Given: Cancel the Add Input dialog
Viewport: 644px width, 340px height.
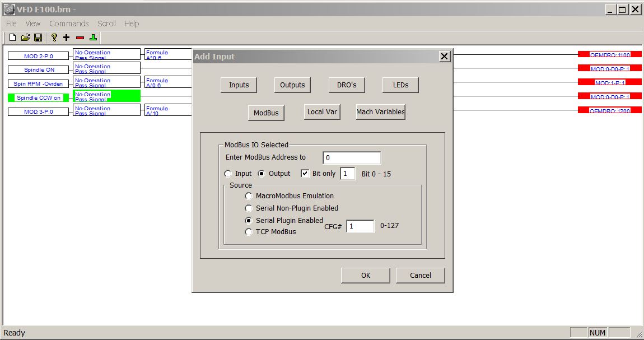Looking at the screenshot, I should pyautogui.click(x=420, y=276).
